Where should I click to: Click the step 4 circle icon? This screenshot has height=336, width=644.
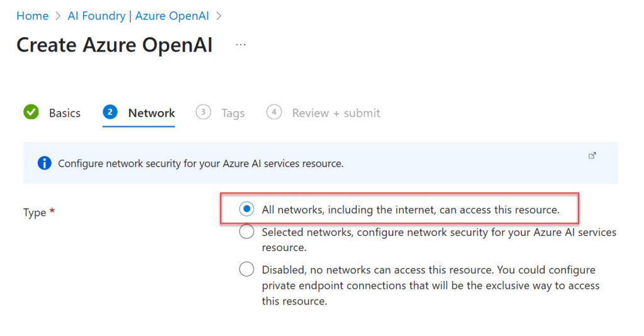(274, 112)
